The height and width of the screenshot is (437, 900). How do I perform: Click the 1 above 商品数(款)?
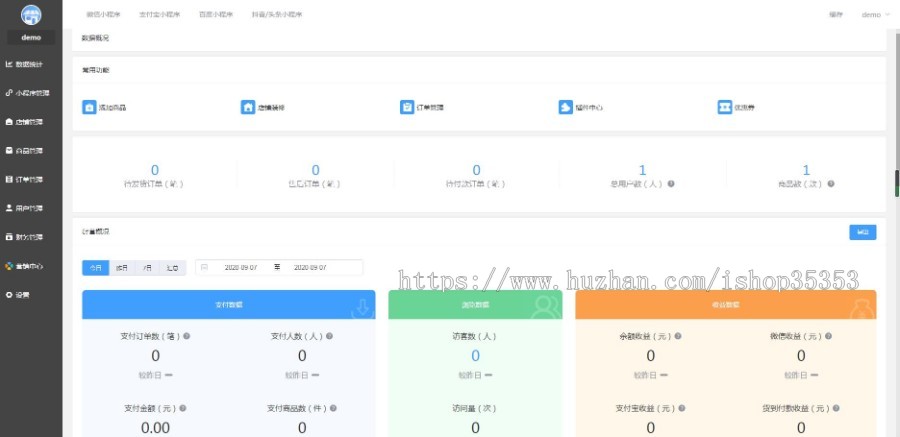806,170
